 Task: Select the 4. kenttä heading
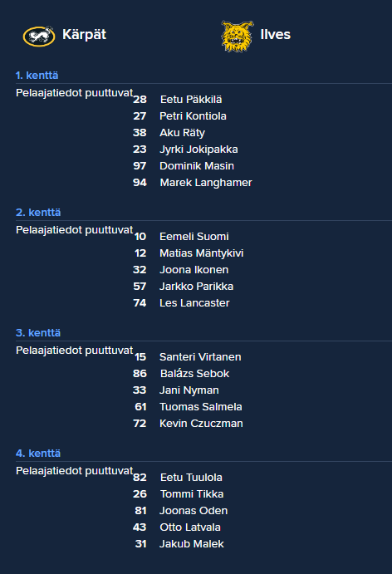click(38, 454)
